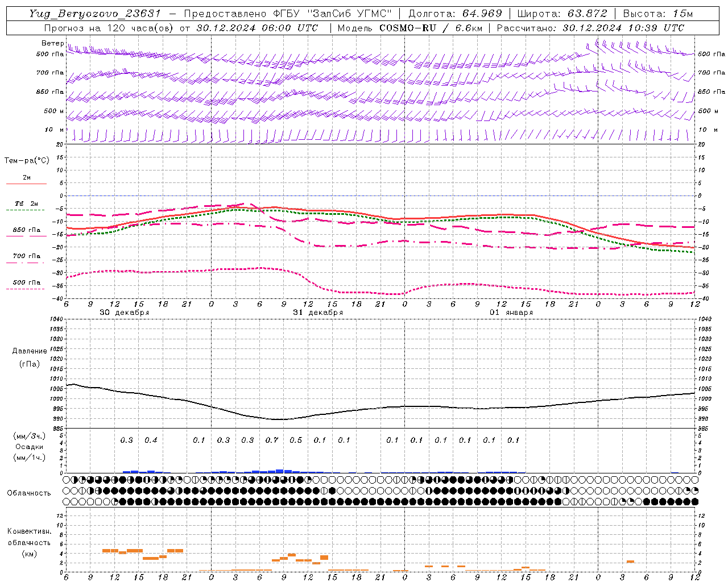Click the 500 гПа temperature legend entry
The image size is (728, 582).
coord(27,282)
